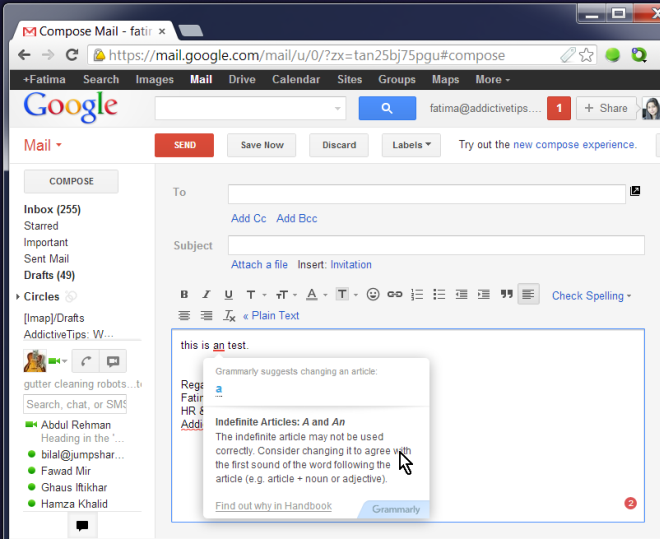Open Drafts (49) folder
Image resolution: width=660 pixels, height=539 pixels.
(49, 275)
